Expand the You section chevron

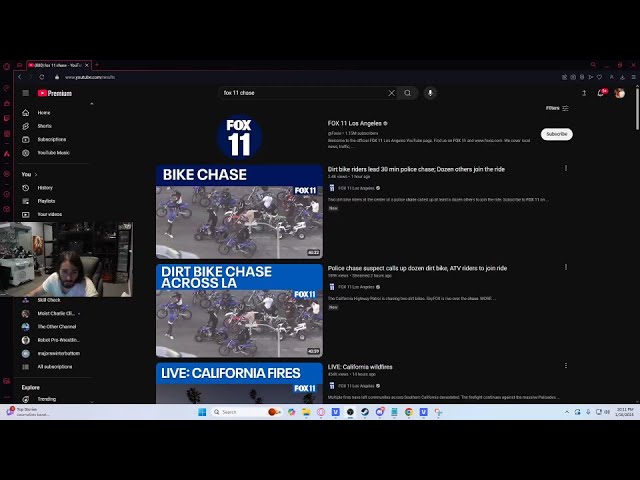(x=36, y=174)
